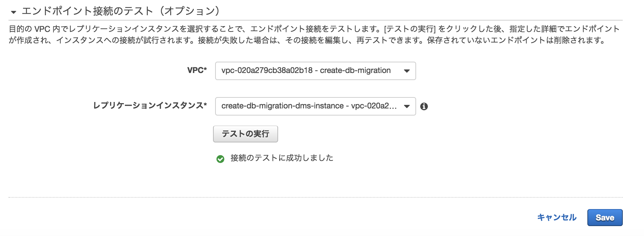Open the VPC selection dropdown
This screenshot has width=644, height=236.
pyautogui.click(x=315, y=71)
